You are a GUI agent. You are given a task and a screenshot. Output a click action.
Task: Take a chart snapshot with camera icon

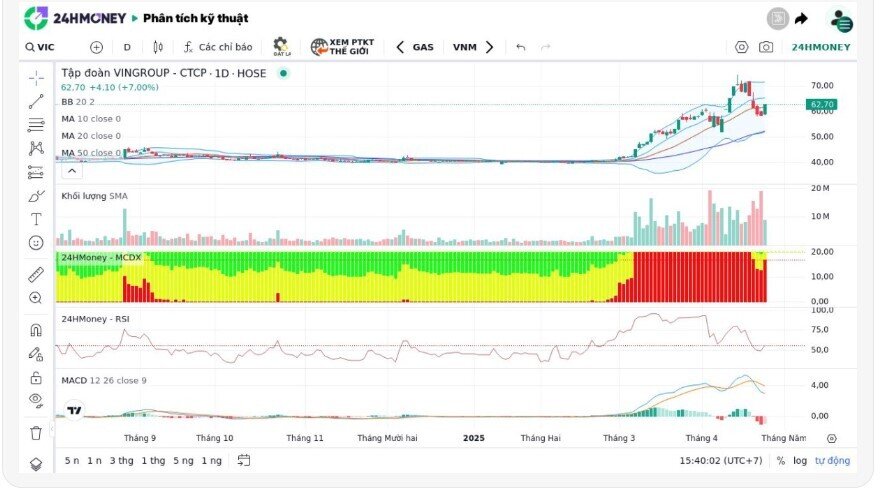(x=765, y=47)
